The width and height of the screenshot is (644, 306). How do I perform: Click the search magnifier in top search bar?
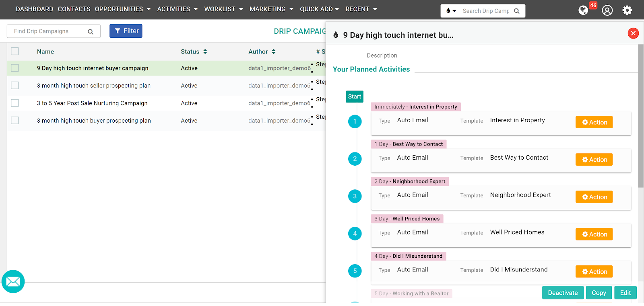click(517, 11)
